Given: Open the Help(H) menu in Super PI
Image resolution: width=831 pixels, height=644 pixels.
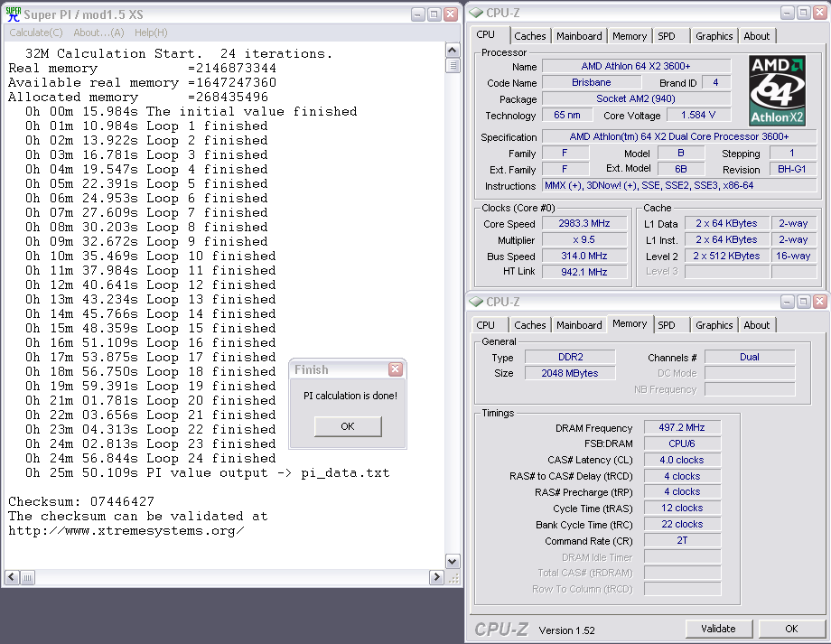Looking at the screenshot, I should (x=151, y=33).
